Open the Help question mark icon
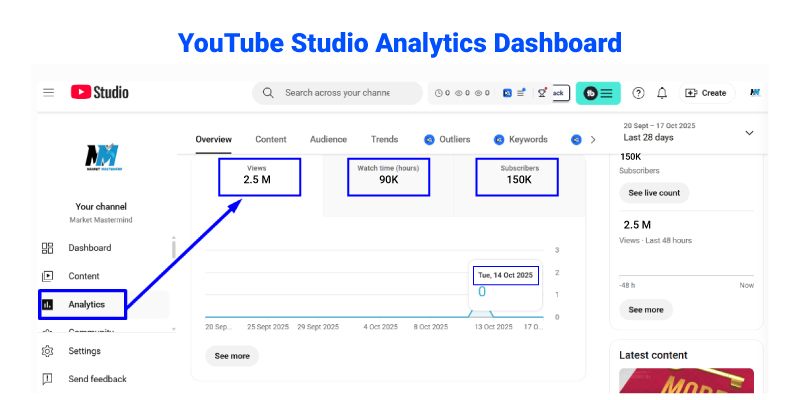Viewport: 800px width, 400px height. 639,93
